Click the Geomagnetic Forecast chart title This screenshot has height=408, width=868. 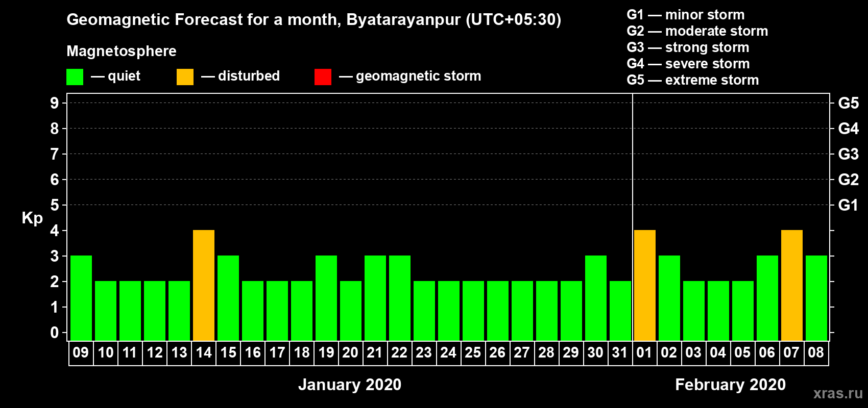(x=314, y=20)
